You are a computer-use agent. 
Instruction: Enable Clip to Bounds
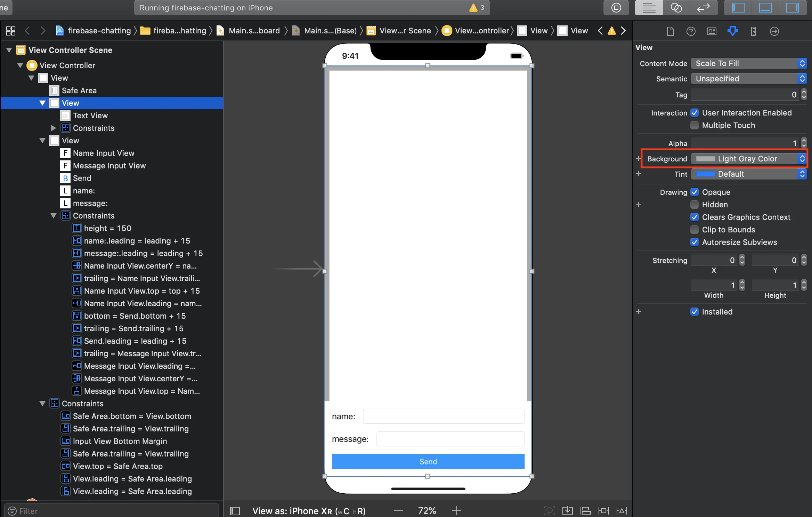click(695, 230)
